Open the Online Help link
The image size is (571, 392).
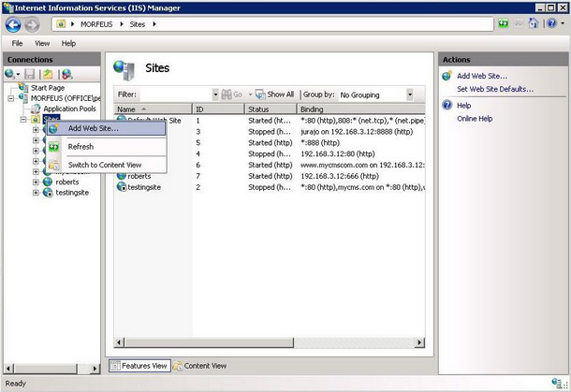click(475, 119)
